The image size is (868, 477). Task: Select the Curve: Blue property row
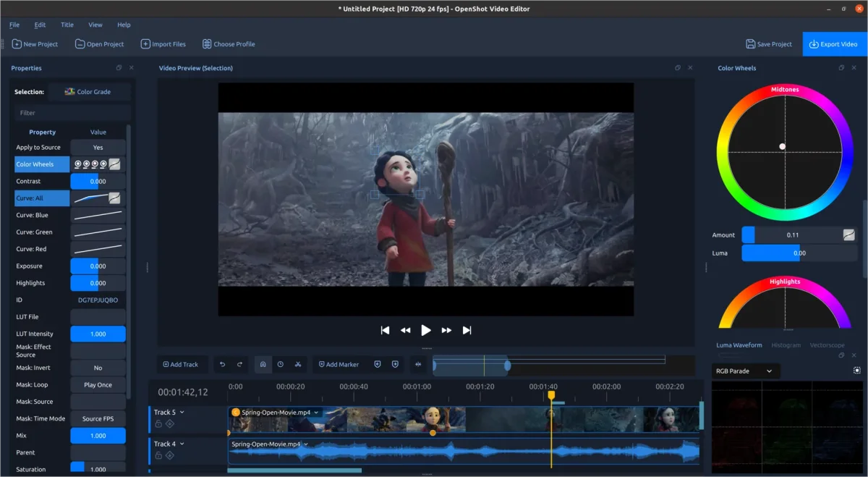click(x=42, y=215)
